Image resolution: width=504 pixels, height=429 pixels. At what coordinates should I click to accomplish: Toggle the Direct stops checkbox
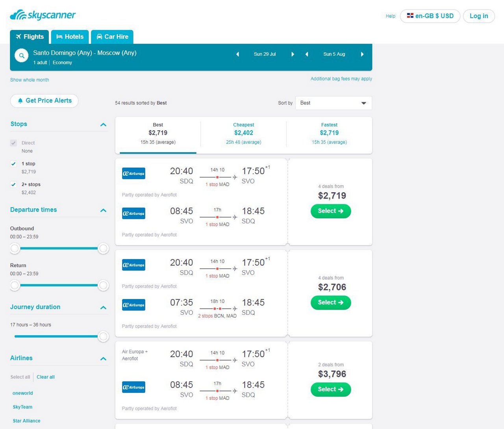[14, 143]
